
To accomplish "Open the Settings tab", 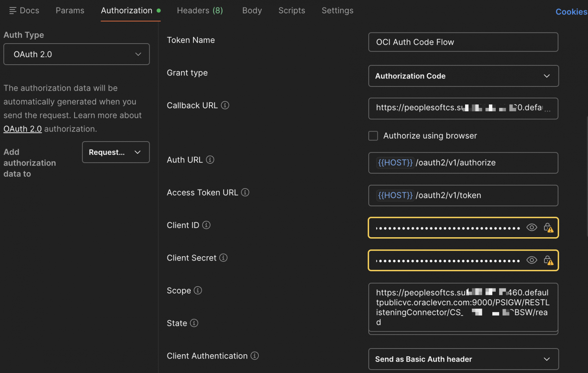I will (338, 11).
